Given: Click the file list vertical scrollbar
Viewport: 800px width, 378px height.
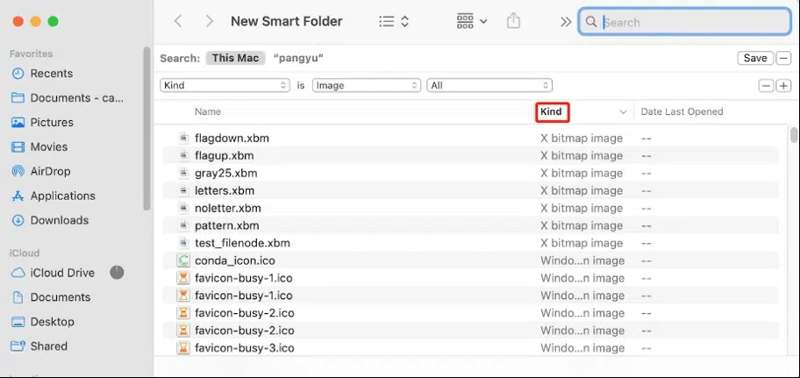Looking at the screenshot, I should [793, 135].
